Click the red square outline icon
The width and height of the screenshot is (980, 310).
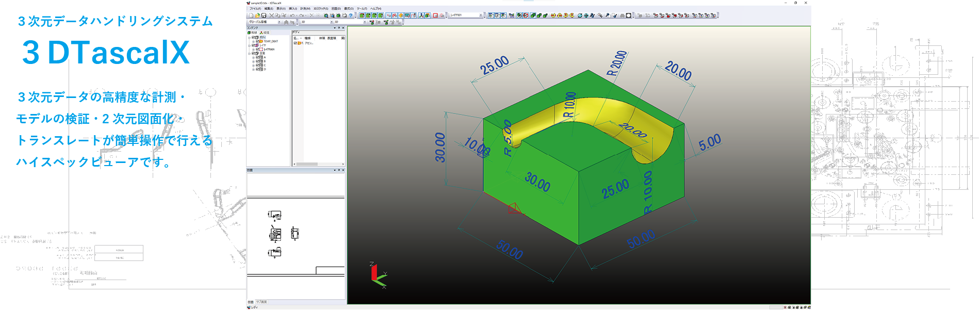pyautogui.click(x=435, y=15)
